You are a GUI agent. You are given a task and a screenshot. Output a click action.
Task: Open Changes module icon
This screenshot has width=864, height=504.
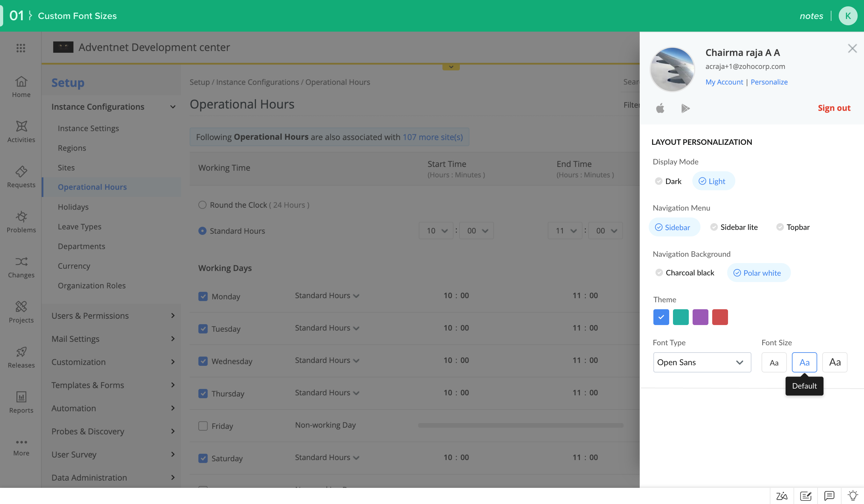[x=21, y=267]
